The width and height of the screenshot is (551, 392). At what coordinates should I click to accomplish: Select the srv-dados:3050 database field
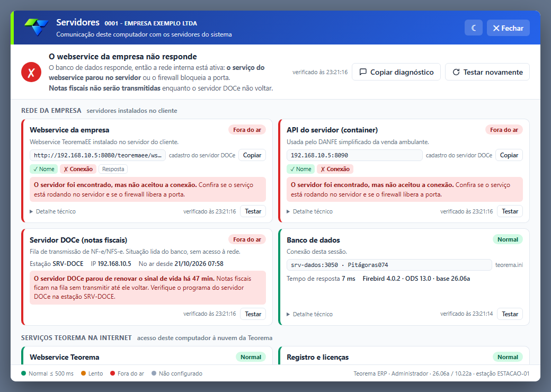tap(389, 265)
